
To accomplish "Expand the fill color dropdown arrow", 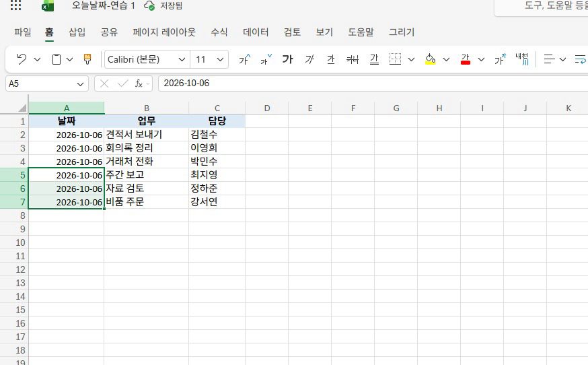I will tap(446, 59).
